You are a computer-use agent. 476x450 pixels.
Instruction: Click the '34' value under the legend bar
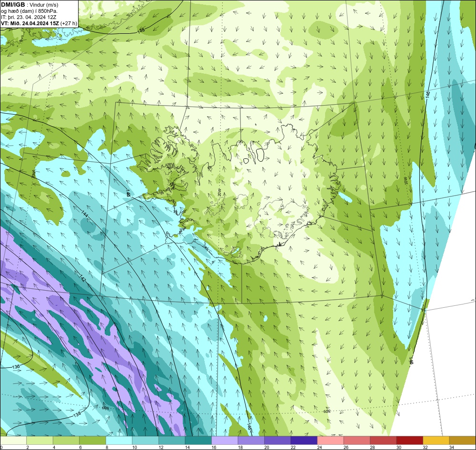pos(452,447)
